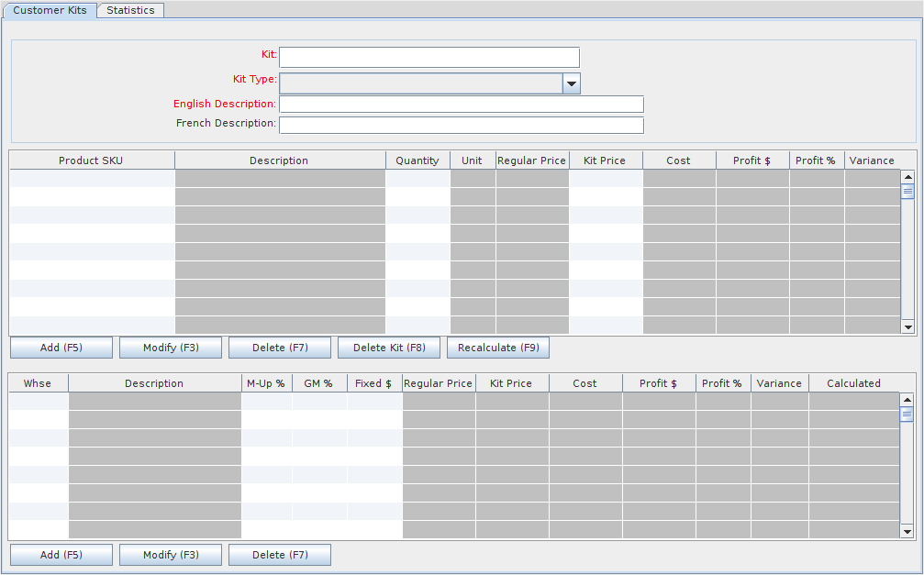Focus the French Description text box

(461, 125)
